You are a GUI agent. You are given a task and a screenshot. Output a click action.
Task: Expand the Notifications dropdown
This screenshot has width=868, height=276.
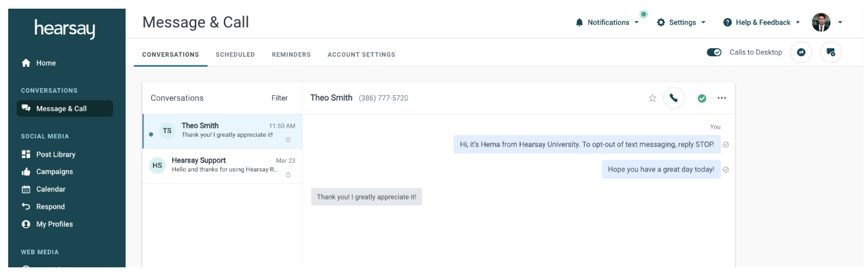coord(608,22)
